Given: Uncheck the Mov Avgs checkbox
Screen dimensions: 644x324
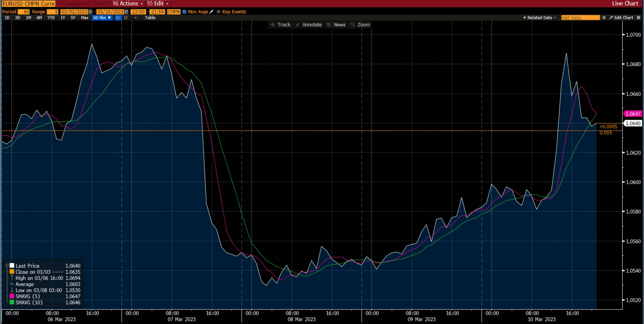Looking at the screenshot, I should 184,12.
